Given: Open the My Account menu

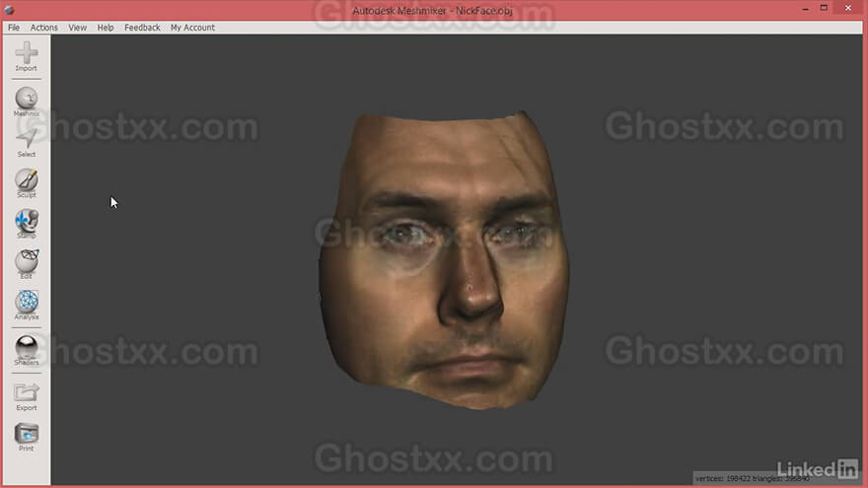Looking at the screenshot, I should coord(192,28).
